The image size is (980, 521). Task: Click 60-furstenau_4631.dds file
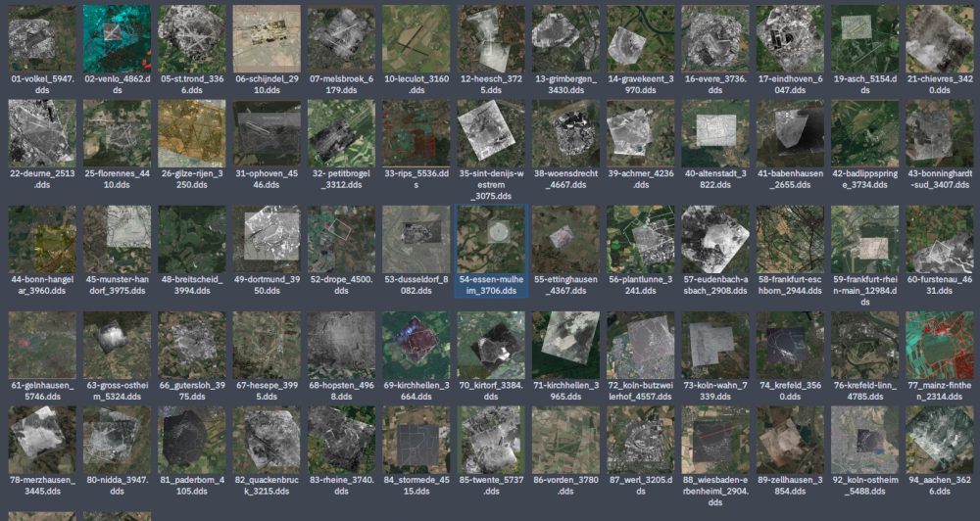point(940,239)
